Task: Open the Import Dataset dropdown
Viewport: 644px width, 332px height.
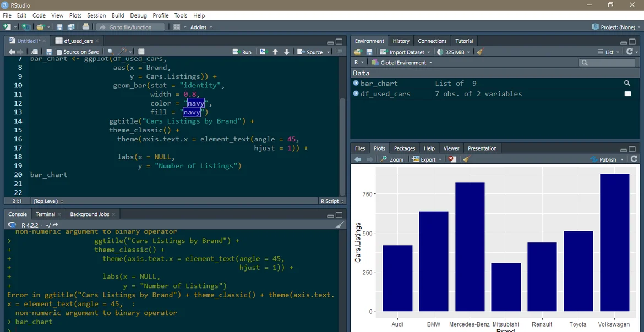Action: (x=407, y=52)
